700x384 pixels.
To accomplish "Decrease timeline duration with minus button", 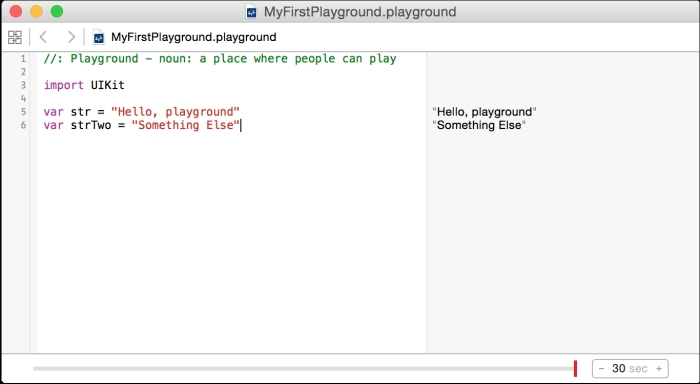I will (601, 369).
